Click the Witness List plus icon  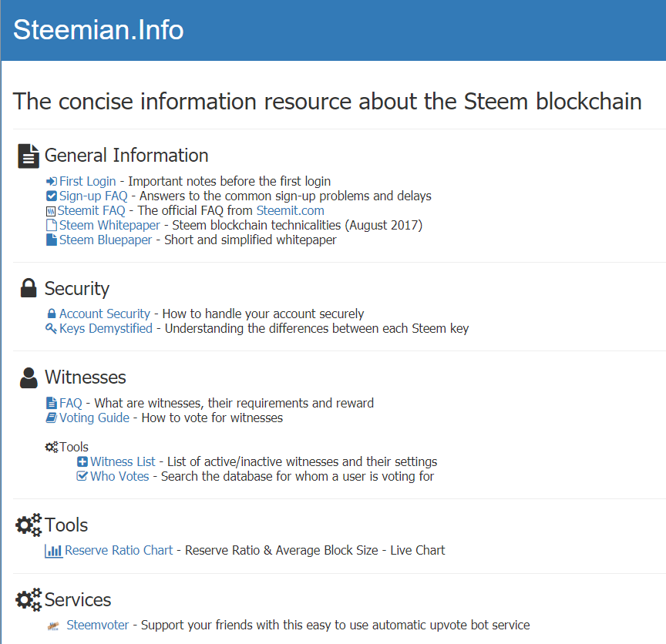coord(82,462)
